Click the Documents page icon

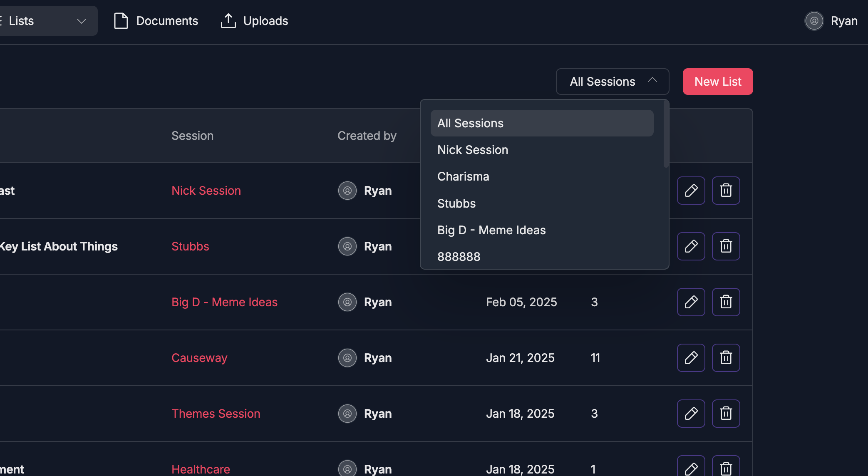[x=121, y=21]
